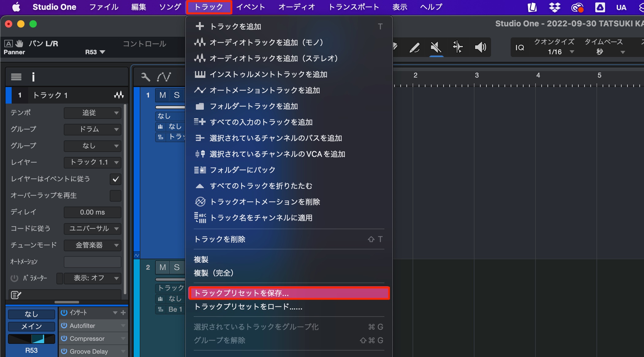Open the ファイル menu

tap(104, 7)
